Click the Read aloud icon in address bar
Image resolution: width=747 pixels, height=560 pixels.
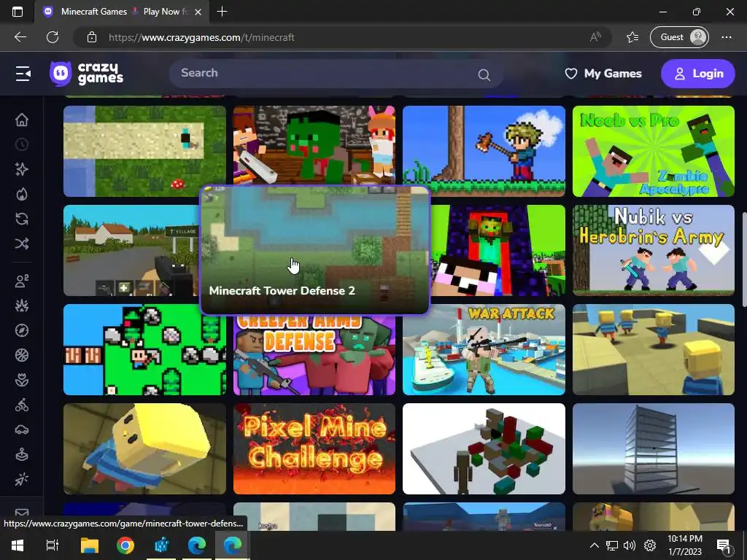[595, 37]
